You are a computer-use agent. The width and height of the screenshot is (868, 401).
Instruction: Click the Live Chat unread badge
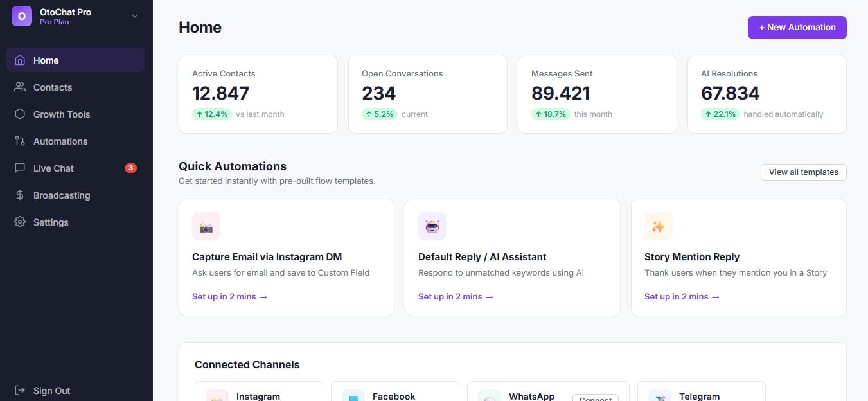pos(130,168)
